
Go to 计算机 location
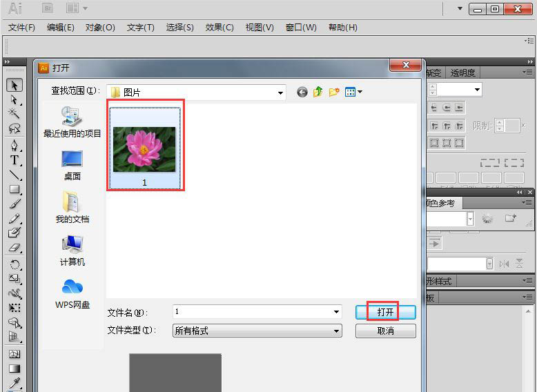[x=72, y=251]
